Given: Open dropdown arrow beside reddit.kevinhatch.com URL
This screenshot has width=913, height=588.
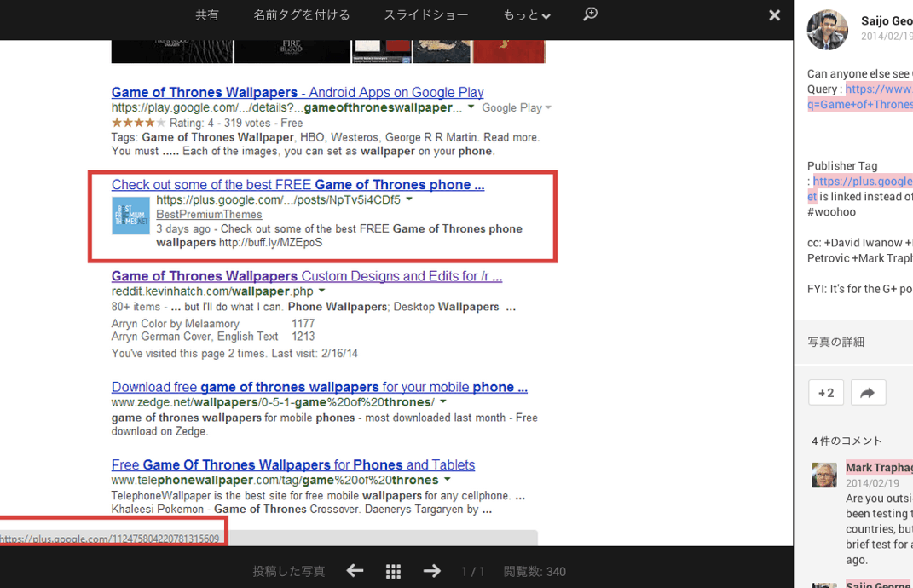Looking at the screenshot, I should click(322, 291).
